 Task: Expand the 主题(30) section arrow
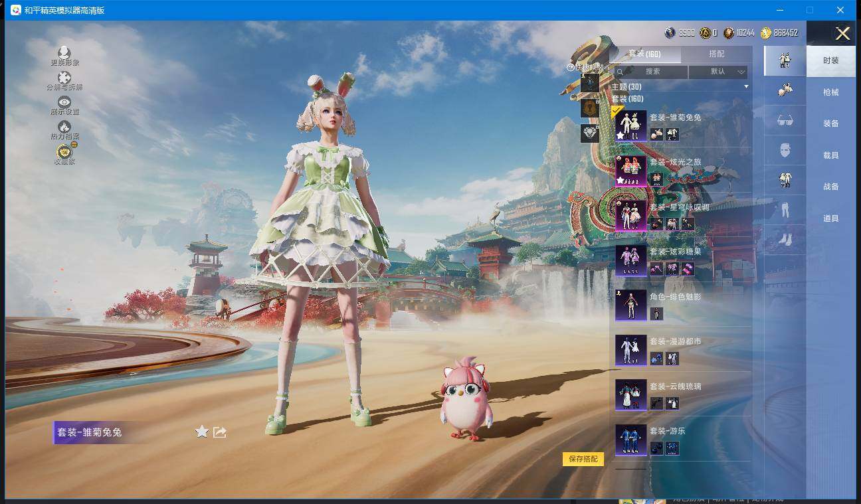pos(746,87)
